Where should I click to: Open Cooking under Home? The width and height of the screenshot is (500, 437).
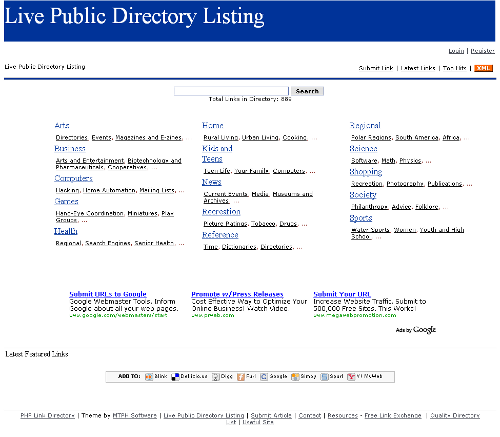coord(295,137)
